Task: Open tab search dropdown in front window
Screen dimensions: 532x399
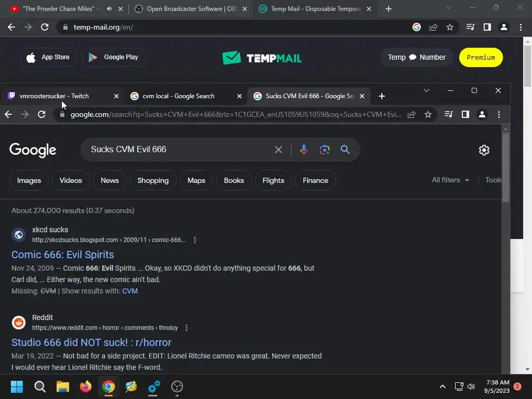Action: [427, 90]
